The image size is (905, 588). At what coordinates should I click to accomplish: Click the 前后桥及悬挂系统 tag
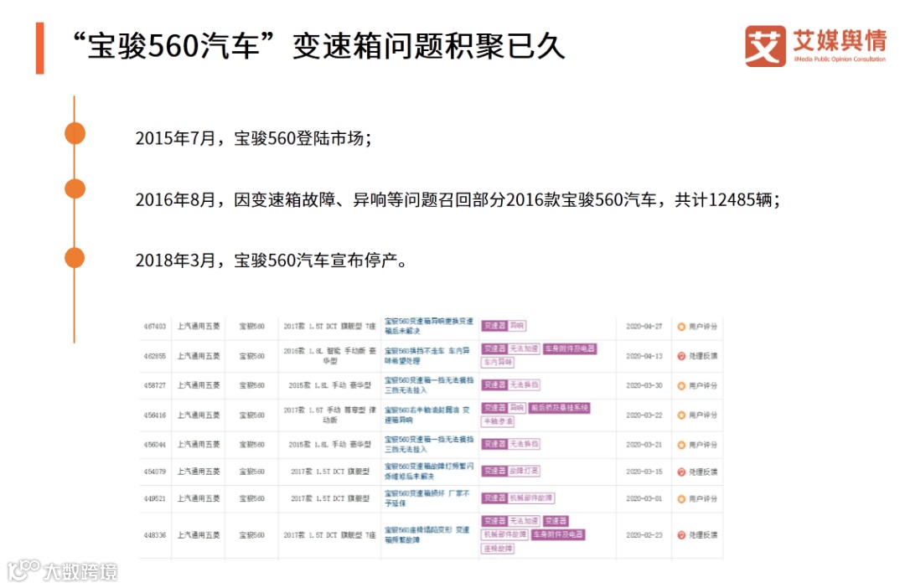(x=559, y=408)
